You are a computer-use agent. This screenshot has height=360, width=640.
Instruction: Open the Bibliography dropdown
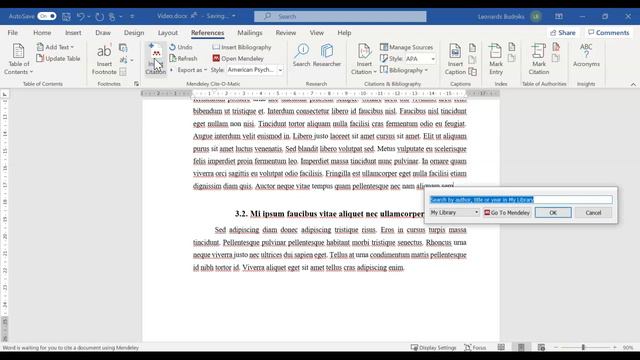pyautogui.click(x=404, y=70)
